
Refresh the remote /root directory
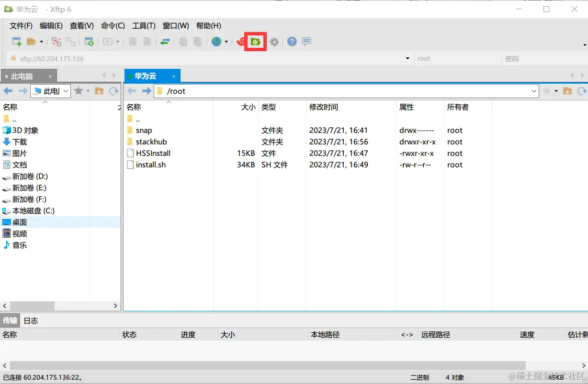(x=581, y=91)
